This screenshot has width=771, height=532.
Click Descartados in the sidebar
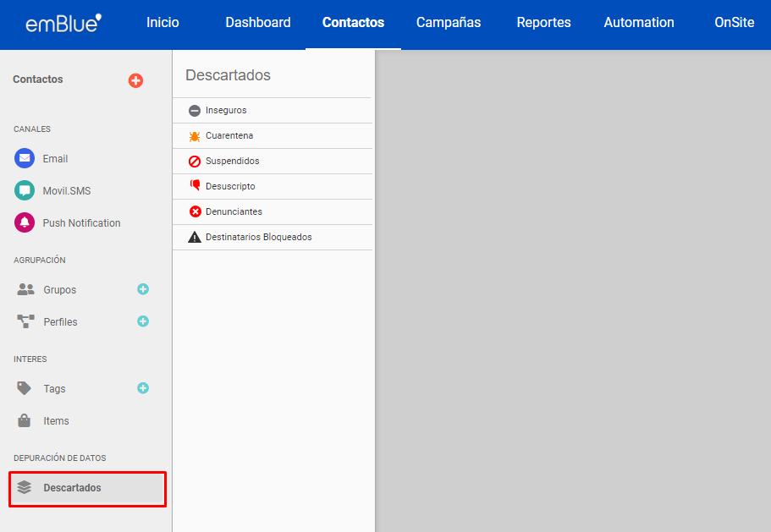point(73,488)
